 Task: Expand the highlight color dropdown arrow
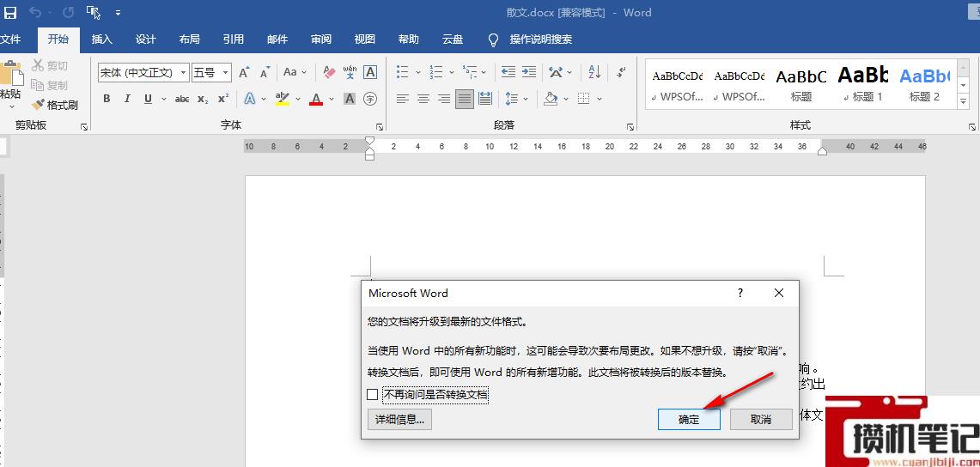pos(297,99)
